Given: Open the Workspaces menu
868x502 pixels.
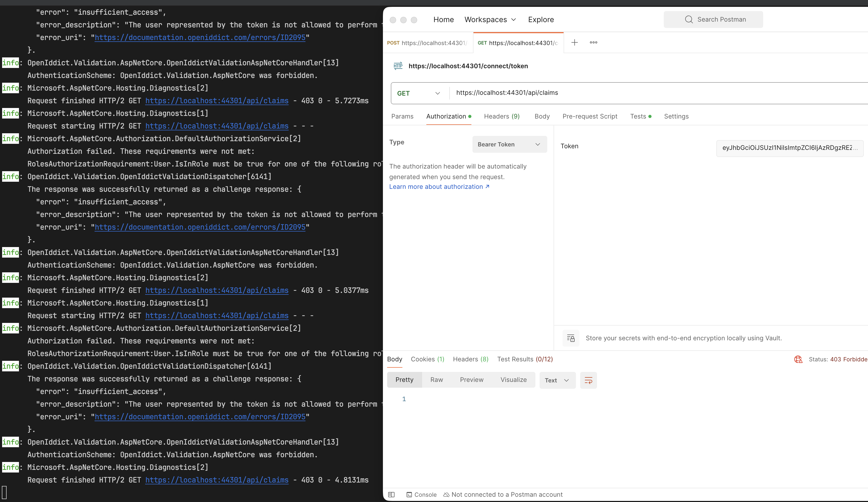Looking at the screenshot, I should [490, 20].
